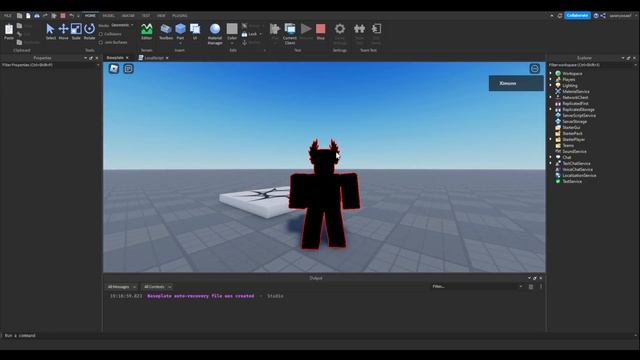Click the Paste clipboard icon
Screen dimensions: 640x360
9,31
